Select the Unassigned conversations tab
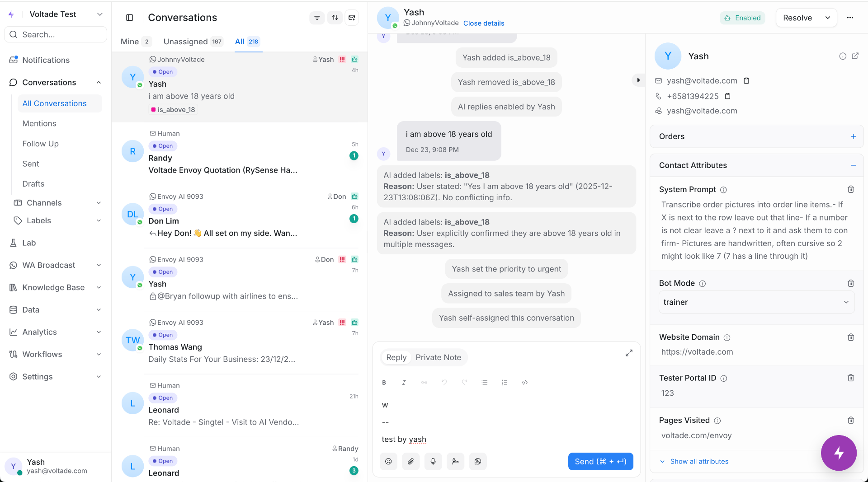 pos(193,42)
